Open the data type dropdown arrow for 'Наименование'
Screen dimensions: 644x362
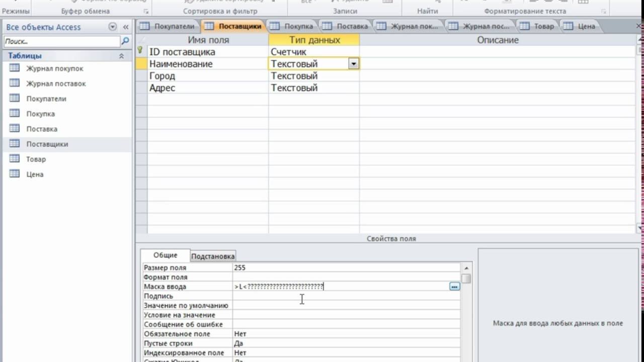[354, 64]
